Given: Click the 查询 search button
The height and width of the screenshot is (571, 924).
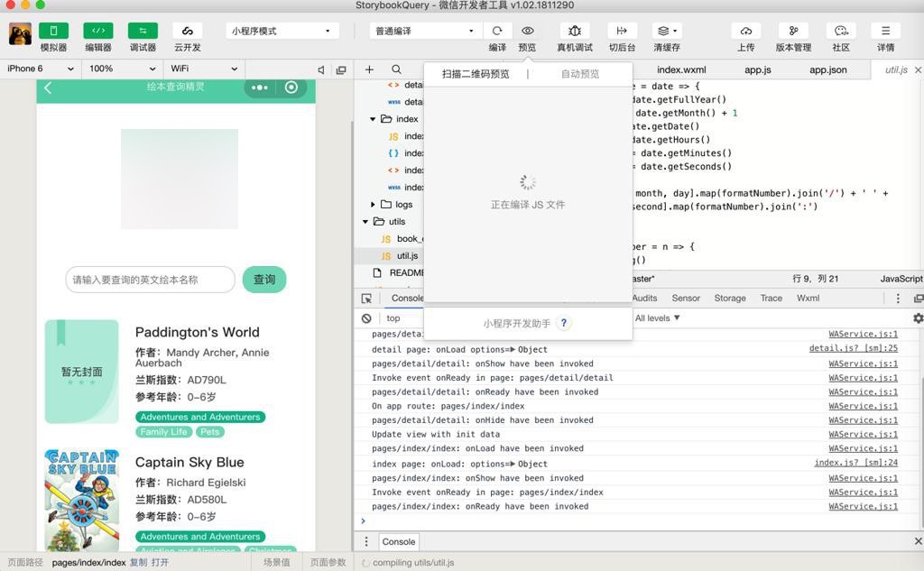Looking at the screenshot, I should 264,280.
